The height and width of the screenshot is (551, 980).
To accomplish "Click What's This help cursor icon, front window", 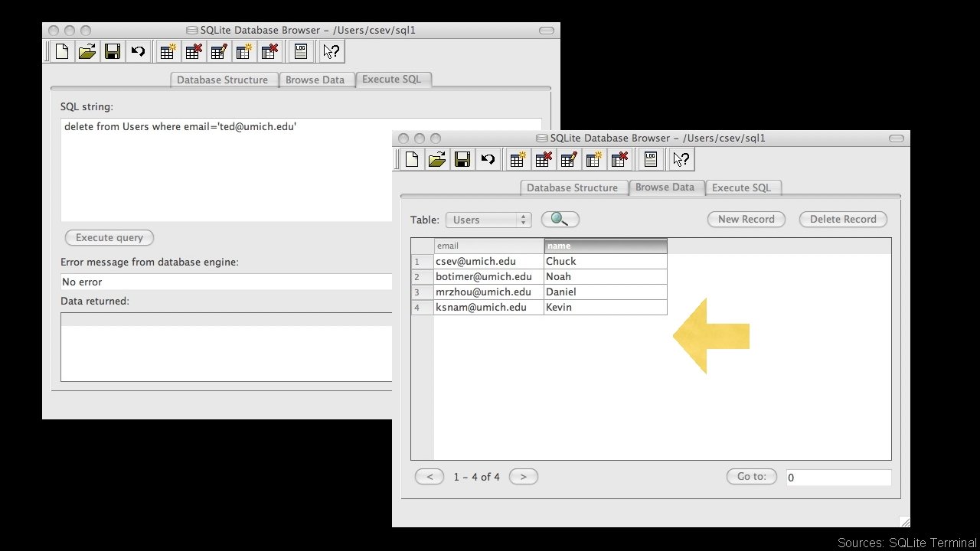I will coord(681,159).
